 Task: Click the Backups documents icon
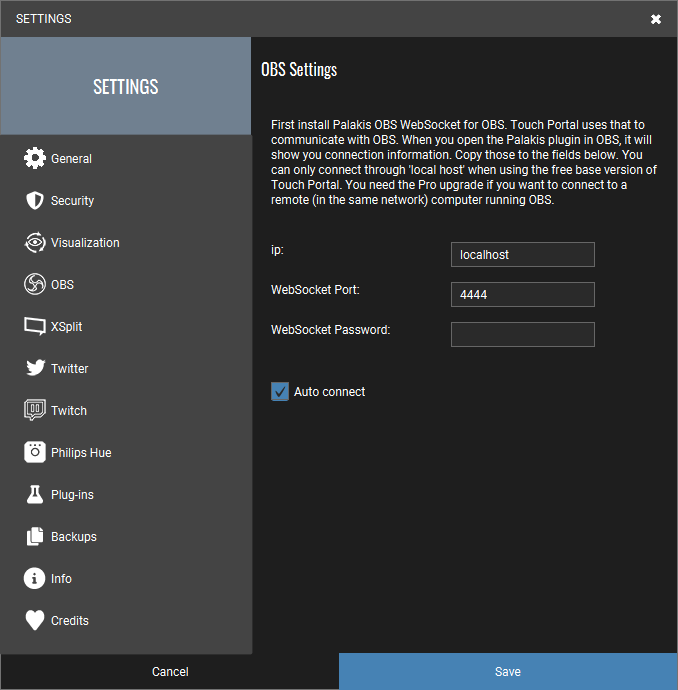(x=35, y=536)
